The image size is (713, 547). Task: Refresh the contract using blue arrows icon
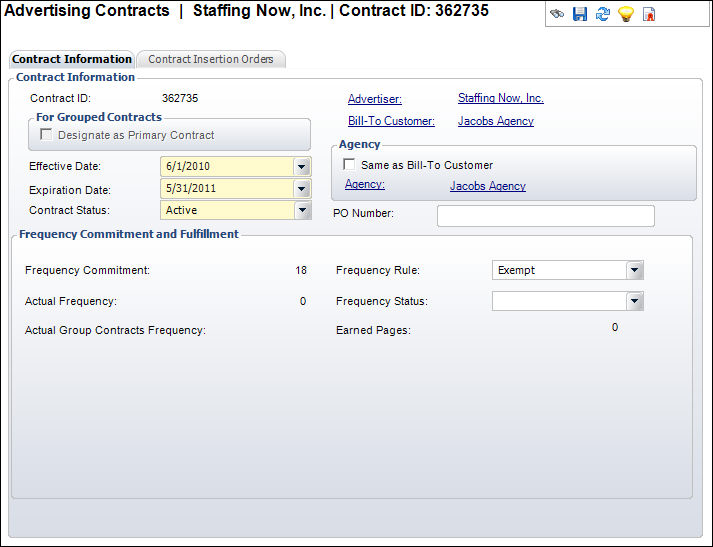tap(603, 15)
